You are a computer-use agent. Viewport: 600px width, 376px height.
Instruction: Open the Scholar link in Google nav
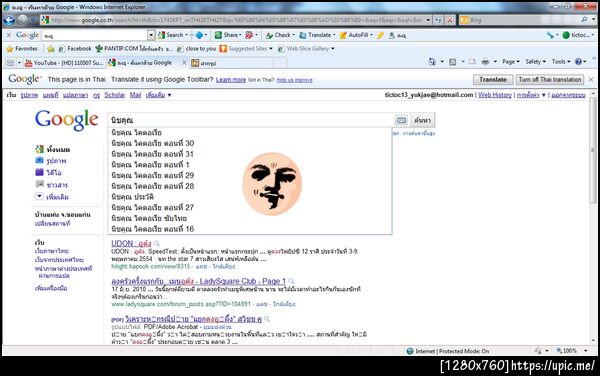(x=114, y=95)
